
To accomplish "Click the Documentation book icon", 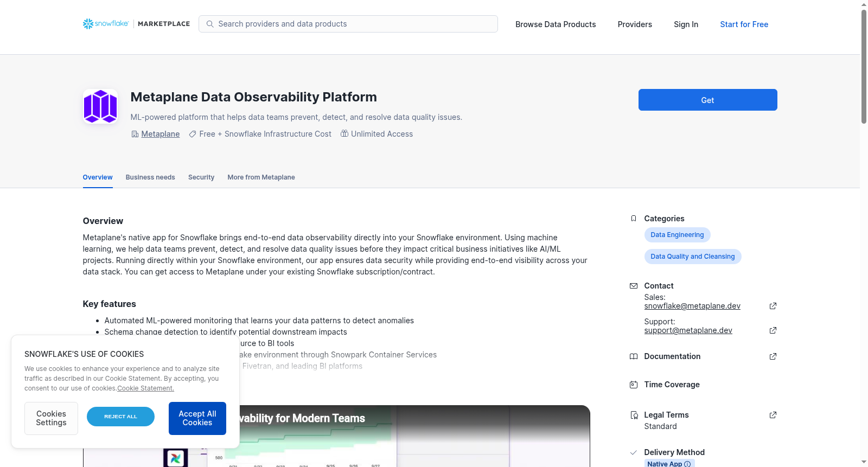I will pyautogui.click(x=634, y=356).
